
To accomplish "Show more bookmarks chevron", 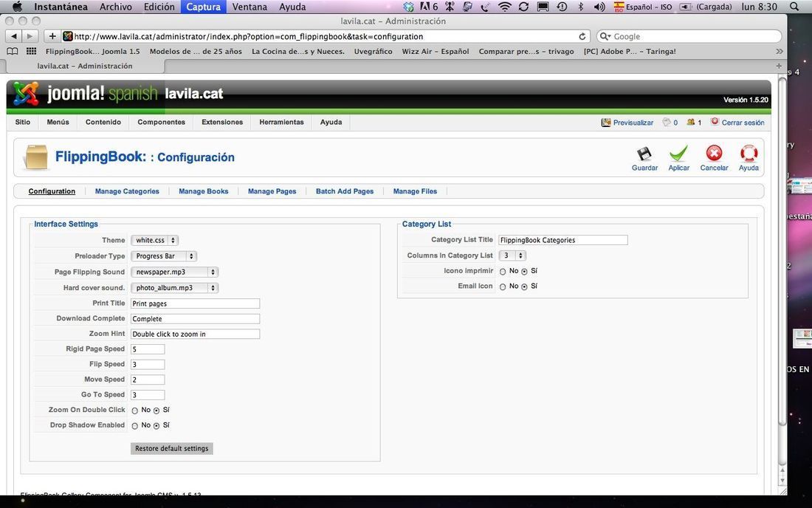I will (x=779, y=51).
